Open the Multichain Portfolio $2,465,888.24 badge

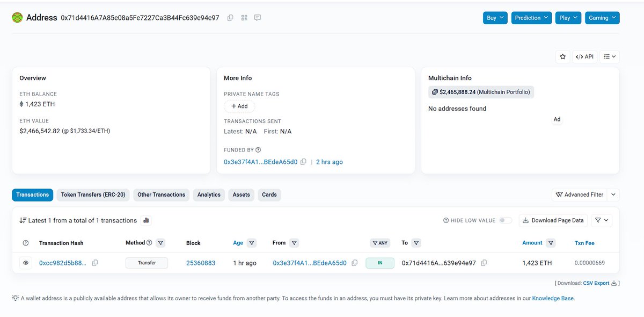[481, 92]
